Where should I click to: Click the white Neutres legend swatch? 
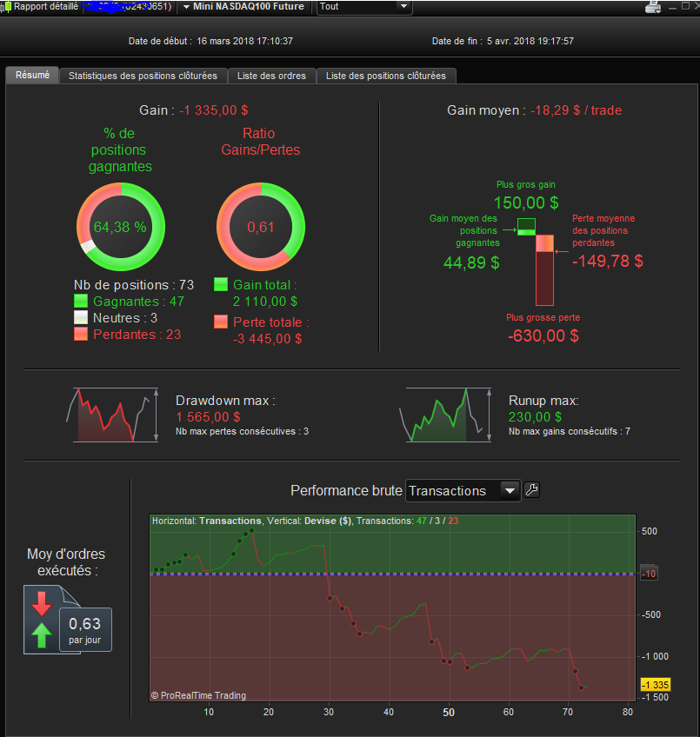coord(81,317)
